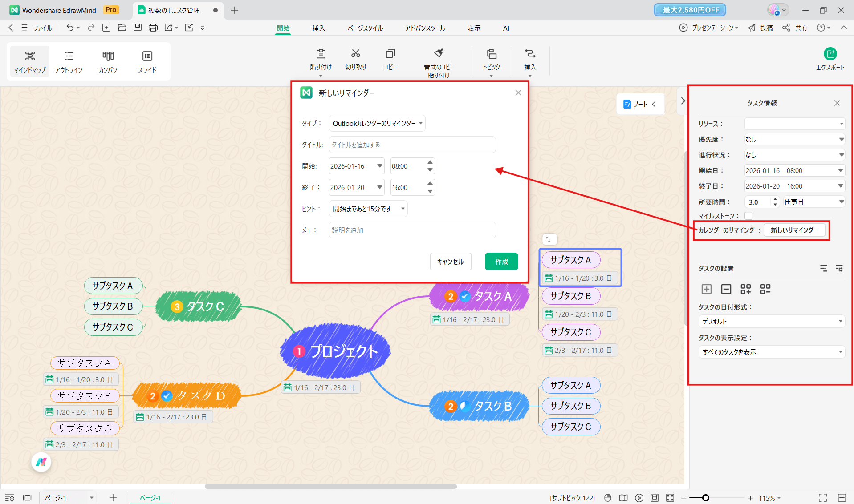
Task: Click the 作成 button in reminder dialog
Action: pos(501,262)
